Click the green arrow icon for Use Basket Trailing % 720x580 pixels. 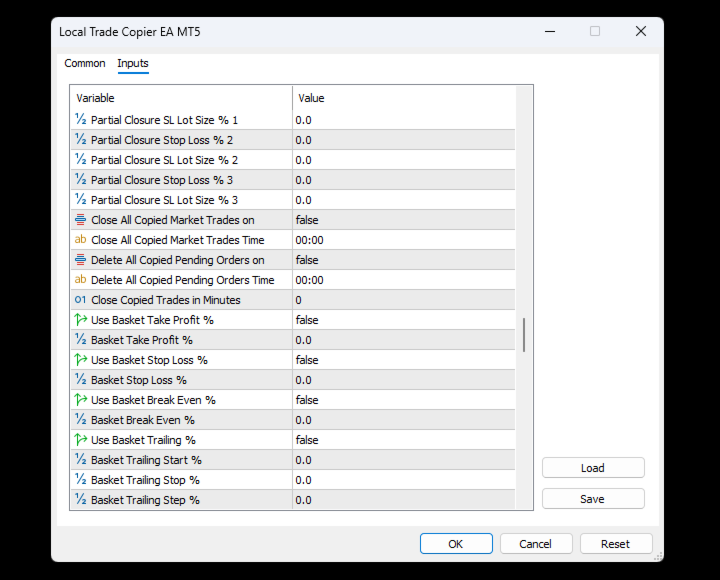80,439
